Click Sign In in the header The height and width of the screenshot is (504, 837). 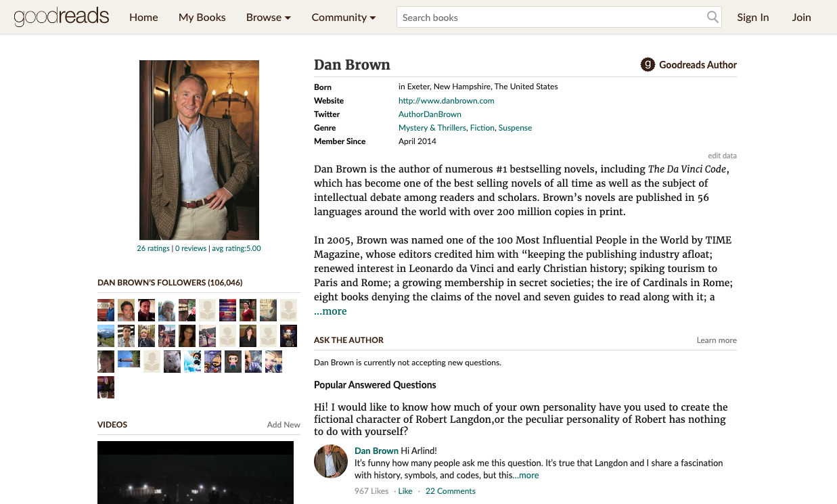[x=753, y=17]
